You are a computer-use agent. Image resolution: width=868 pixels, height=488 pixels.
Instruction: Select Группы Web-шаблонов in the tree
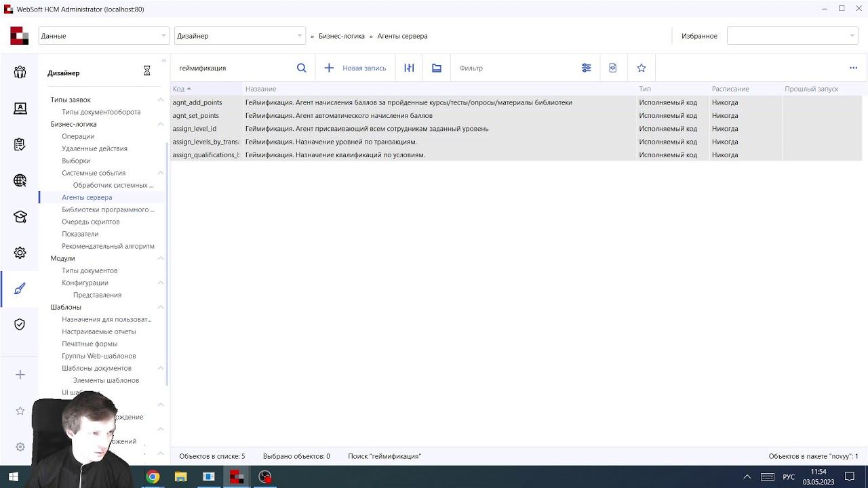point(99,356)
